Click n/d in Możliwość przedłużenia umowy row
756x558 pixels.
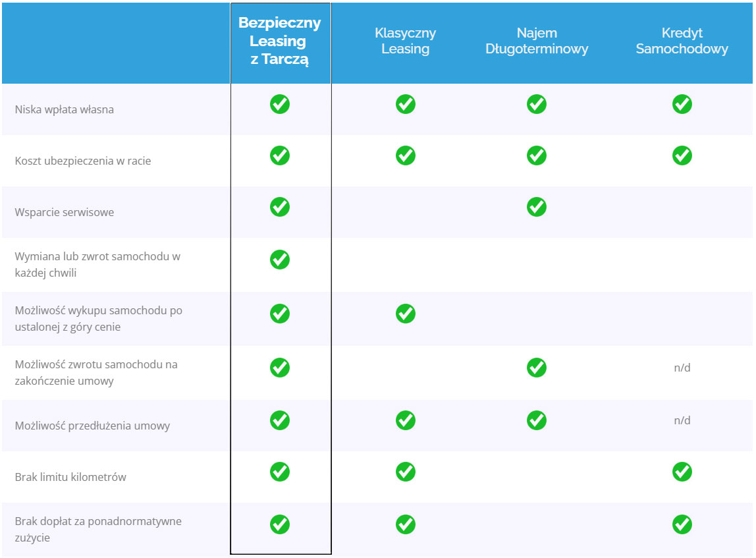point(682,420)
